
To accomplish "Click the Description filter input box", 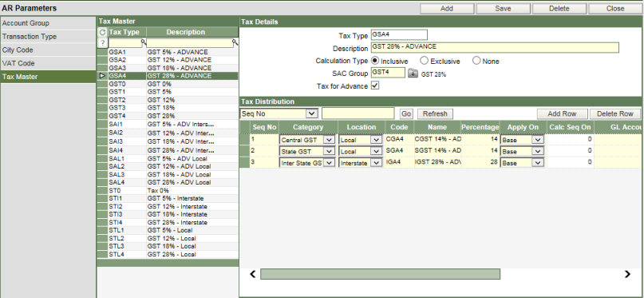I will point(190,43).
